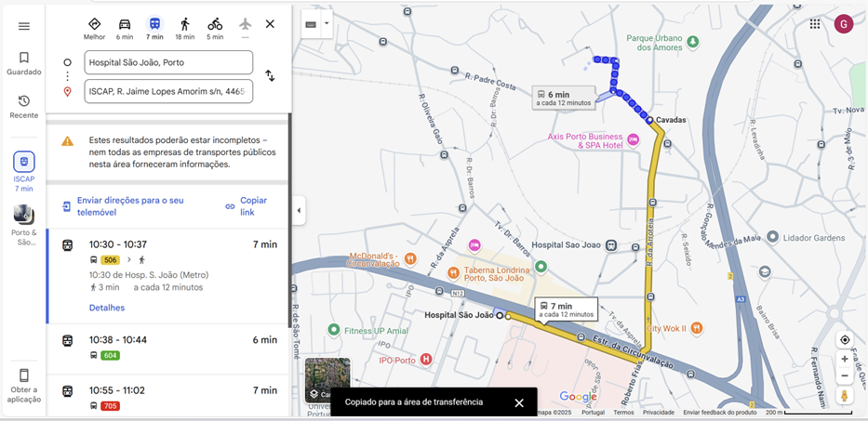Open the hamburger main menu
Image resolution: width=868 pixels, height=421 pixels.
point(24,26)
